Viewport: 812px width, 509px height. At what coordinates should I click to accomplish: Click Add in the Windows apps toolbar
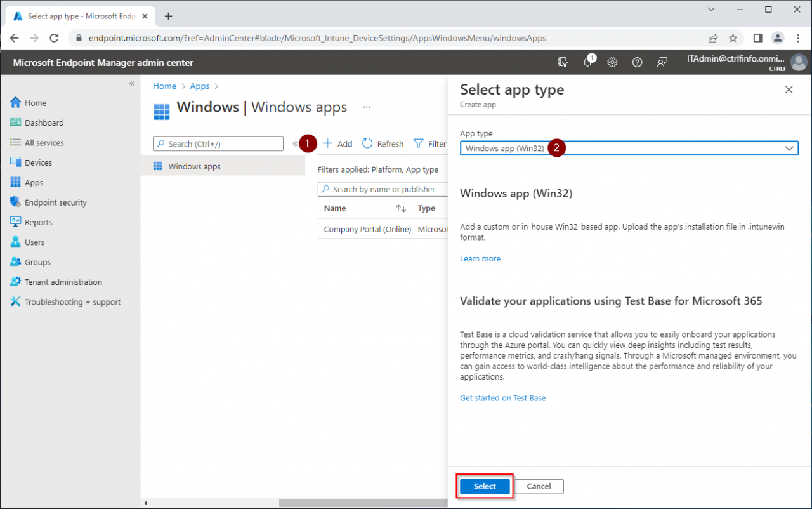coord(337,144)
